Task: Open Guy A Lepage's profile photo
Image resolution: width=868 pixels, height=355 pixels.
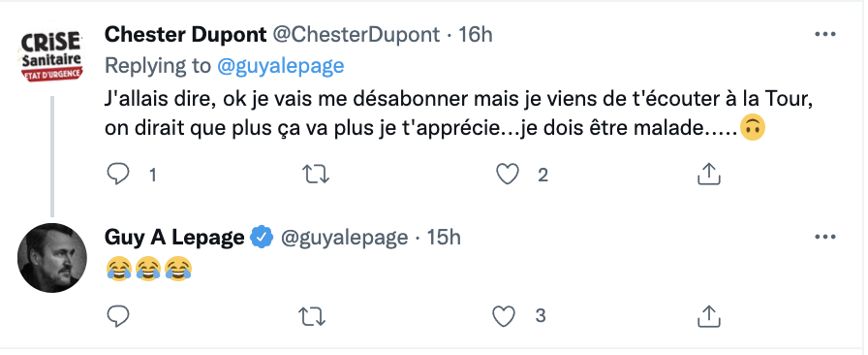Action: pos(52,257)
